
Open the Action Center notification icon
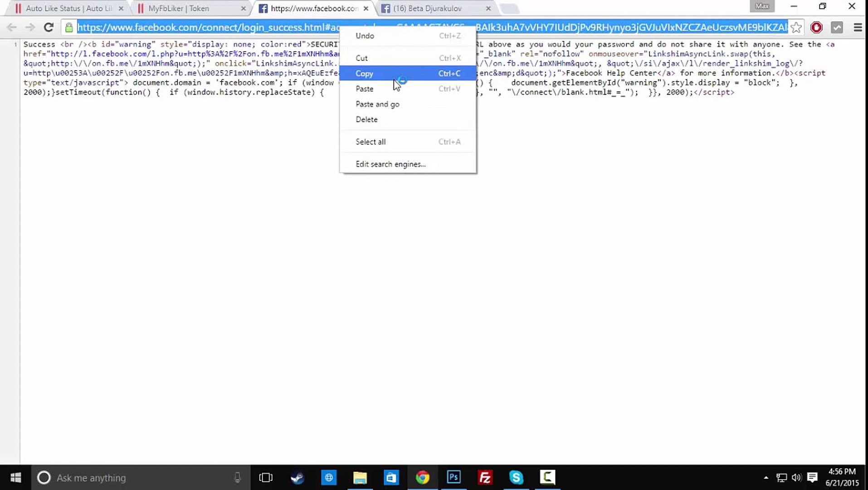point(812,477)
